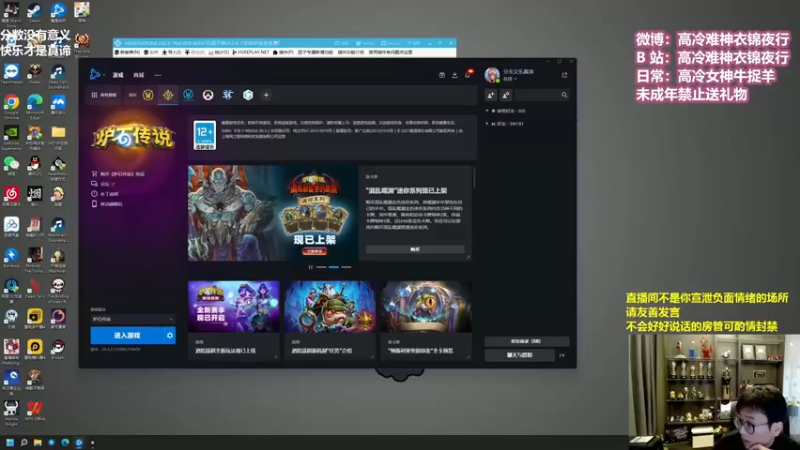
Task: Pause the news carousel
Action: (310, 267)
